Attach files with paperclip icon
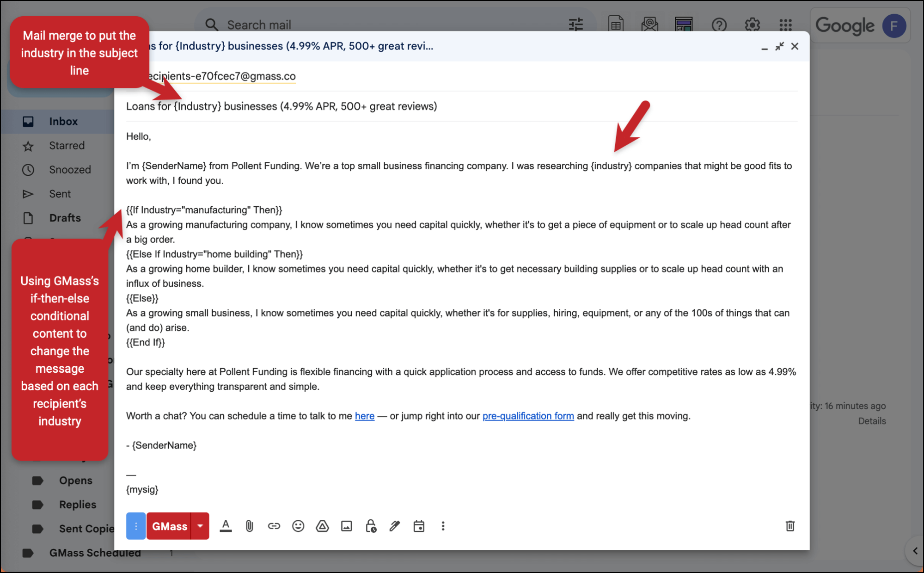Viewport: 924px width, 573px height. (250, 526)
